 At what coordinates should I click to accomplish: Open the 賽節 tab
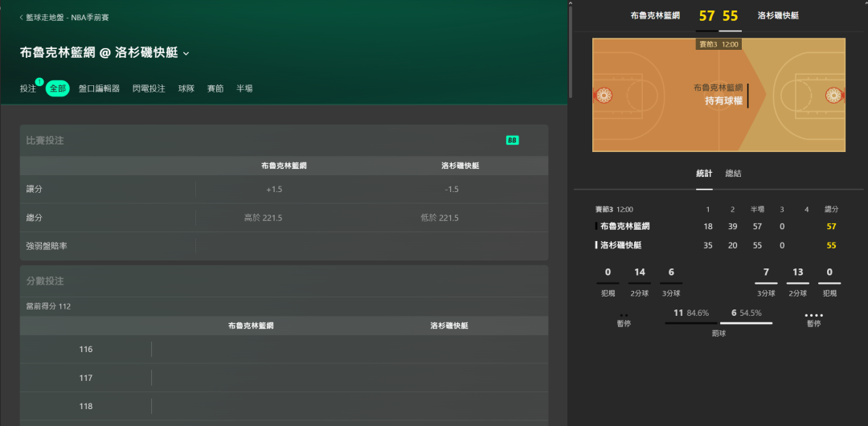[x=215, y=88]
